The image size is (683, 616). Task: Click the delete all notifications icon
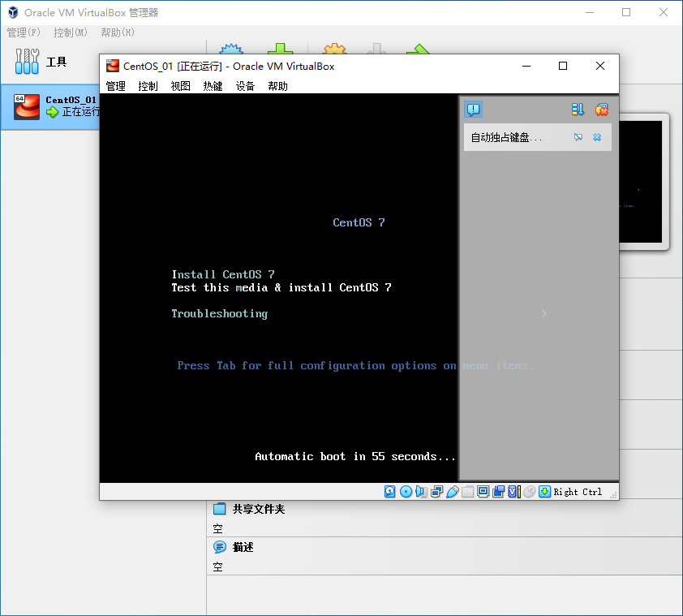point(602,110)
